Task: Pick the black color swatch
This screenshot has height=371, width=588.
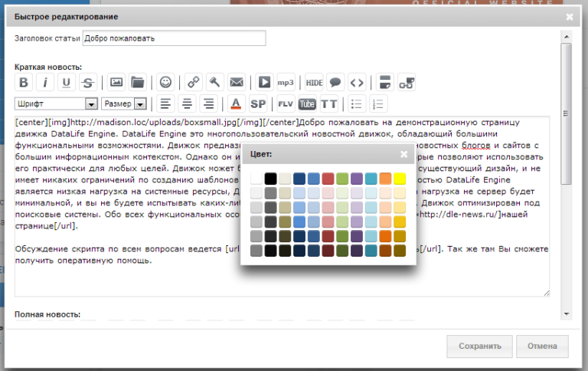Action: [270, 179]
